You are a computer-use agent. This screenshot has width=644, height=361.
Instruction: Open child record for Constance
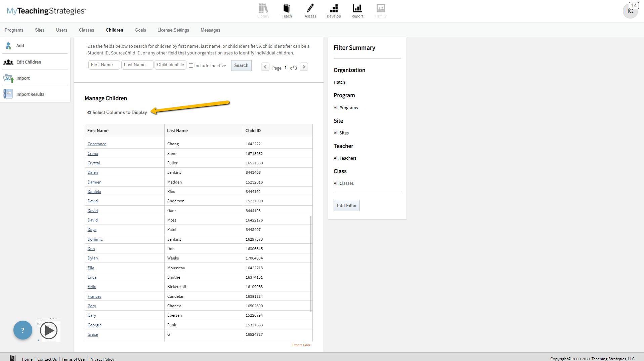[97, 144]
